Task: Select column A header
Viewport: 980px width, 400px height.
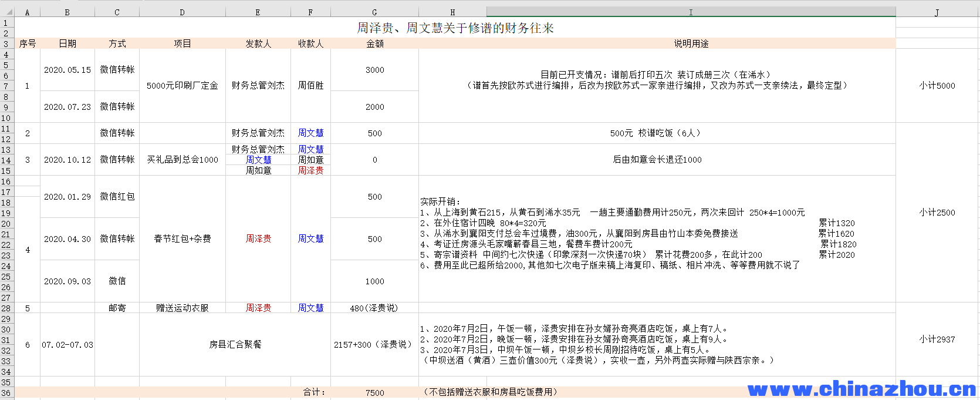Action: (x=27, y=12)
